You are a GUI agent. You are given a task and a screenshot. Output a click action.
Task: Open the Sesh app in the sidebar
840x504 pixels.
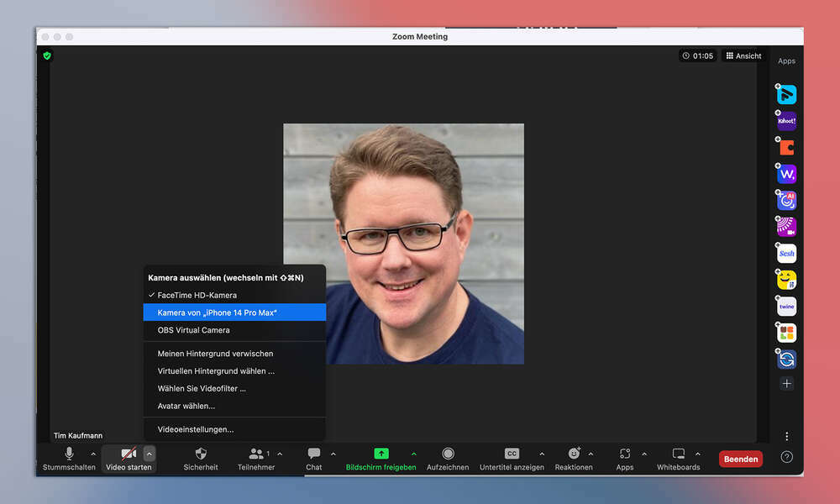pos(786,253)
